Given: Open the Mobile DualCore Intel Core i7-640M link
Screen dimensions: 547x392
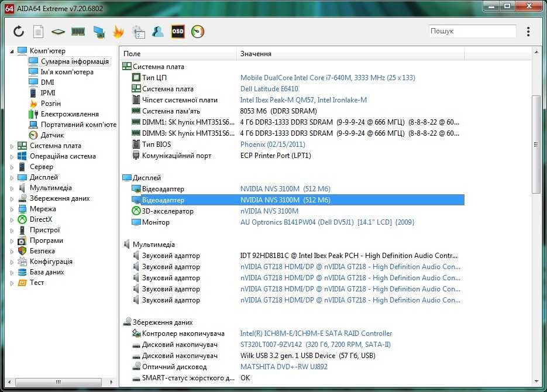Looking at the screenshot, I should [x=328, y=78].
